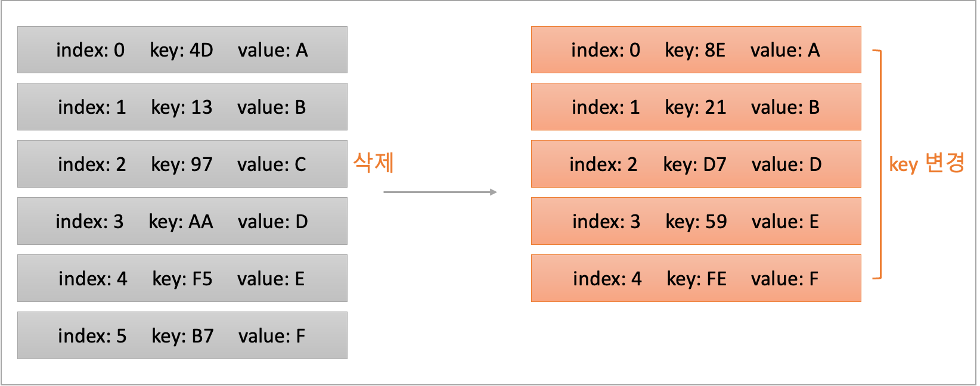Select the gray box with key 4D
Viewport: 980px width, 386px height.
[x=182, y=50]
